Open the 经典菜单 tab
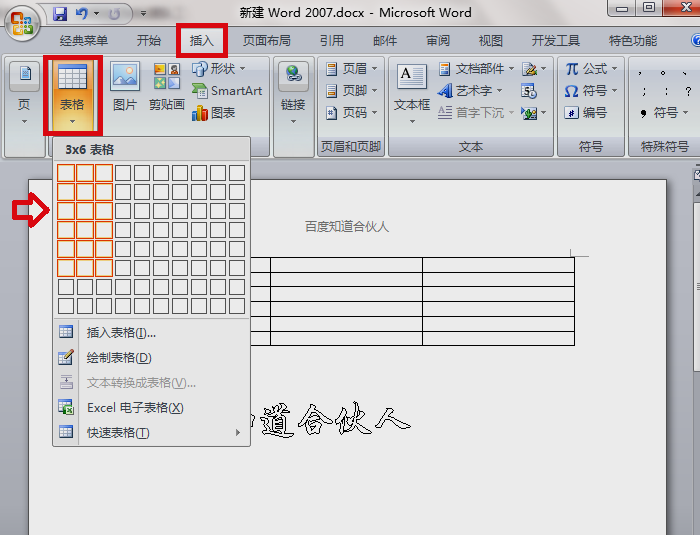 coord(84,41)
